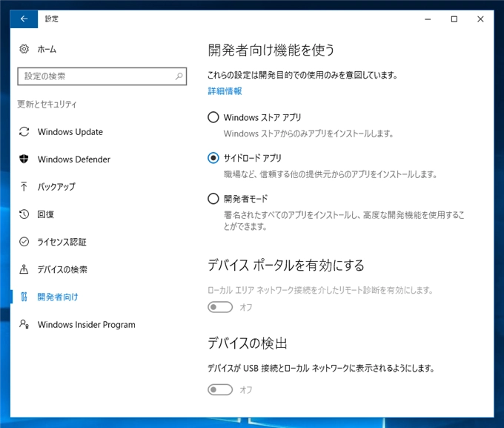Click the デバイスの検出 heading
Viewport: 504px width, 428px height.
pyautogui.click(x=247, y=343)
